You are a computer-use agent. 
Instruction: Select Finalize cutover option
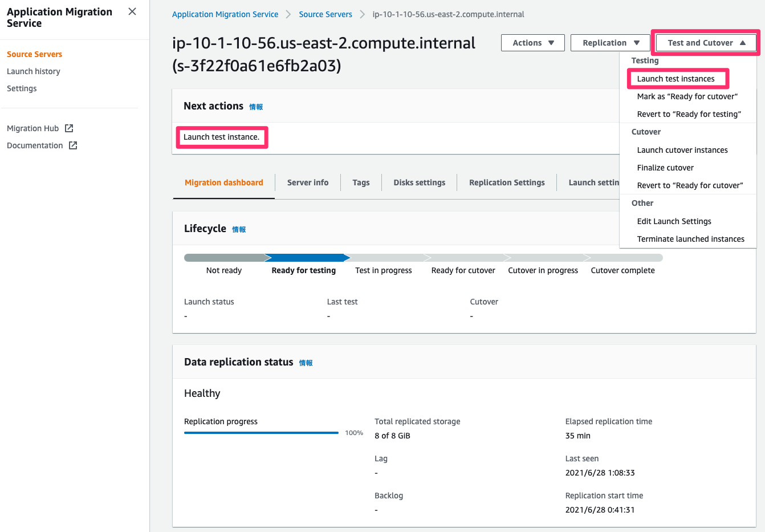coord(665,168)
